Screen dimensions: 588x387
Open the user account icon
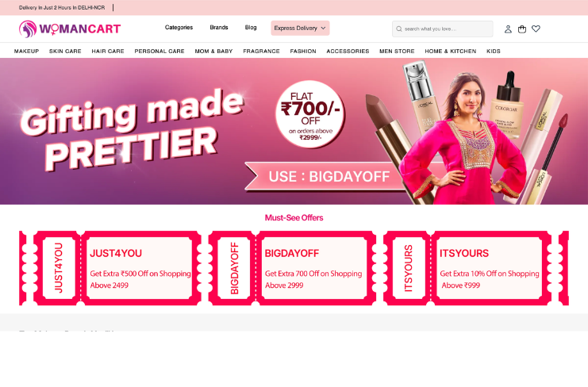click(508, 29)
